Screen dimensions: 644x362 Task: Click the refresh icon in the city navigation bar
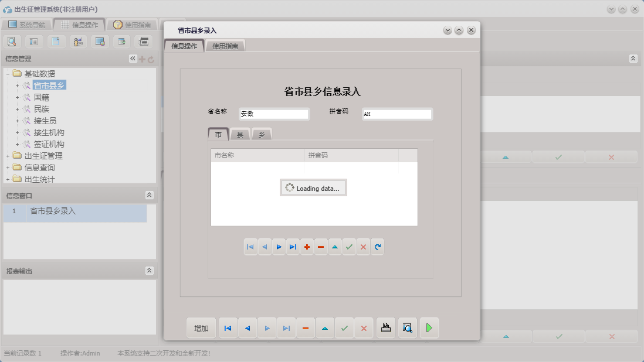(377, 247)
